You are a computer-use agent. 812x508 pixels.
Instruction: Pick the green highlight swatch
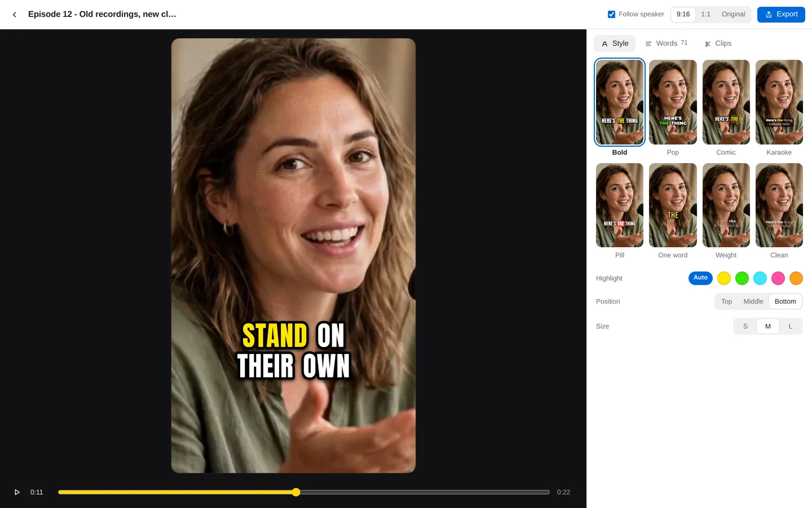point(742,278)
